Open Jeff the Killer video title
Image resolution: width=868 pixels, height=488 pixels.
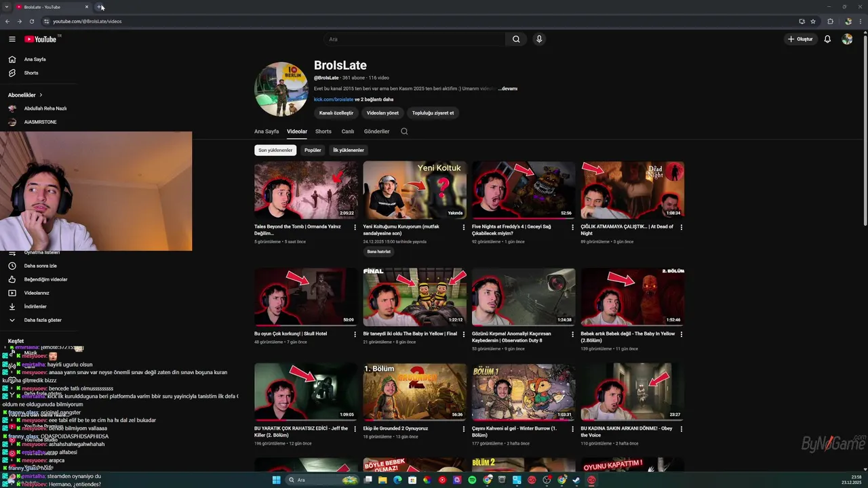pos(302,431)
